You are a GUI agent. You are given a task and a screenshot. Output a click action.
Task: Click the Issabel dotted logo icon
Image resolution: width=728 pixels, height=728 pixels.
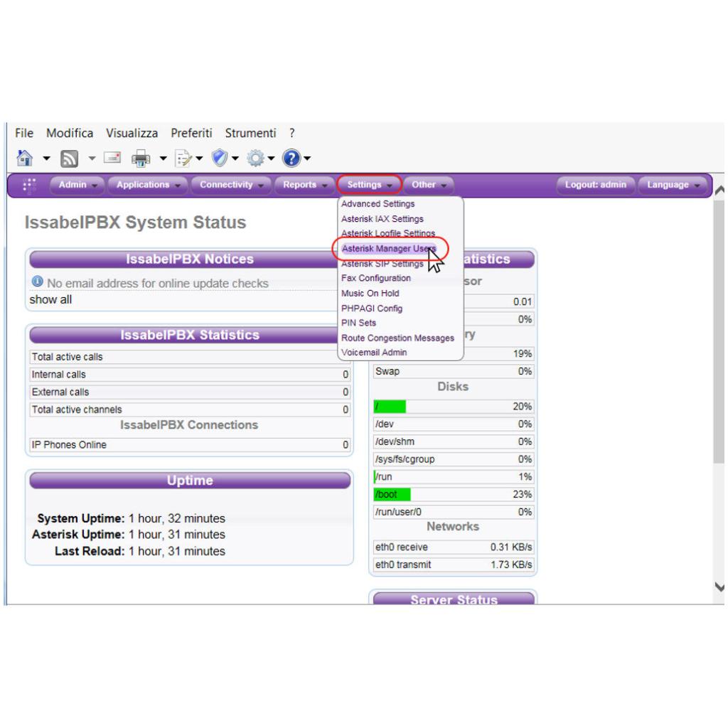[29, 185]
